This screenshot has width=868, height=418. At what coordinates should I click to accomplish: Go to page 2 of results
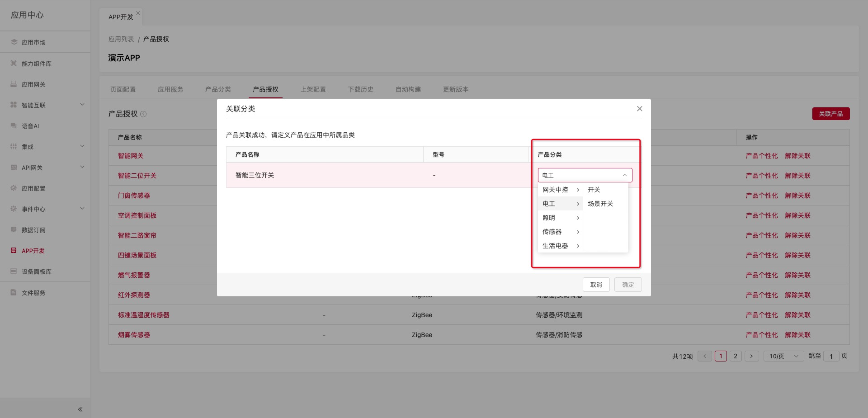pos(735,356)
